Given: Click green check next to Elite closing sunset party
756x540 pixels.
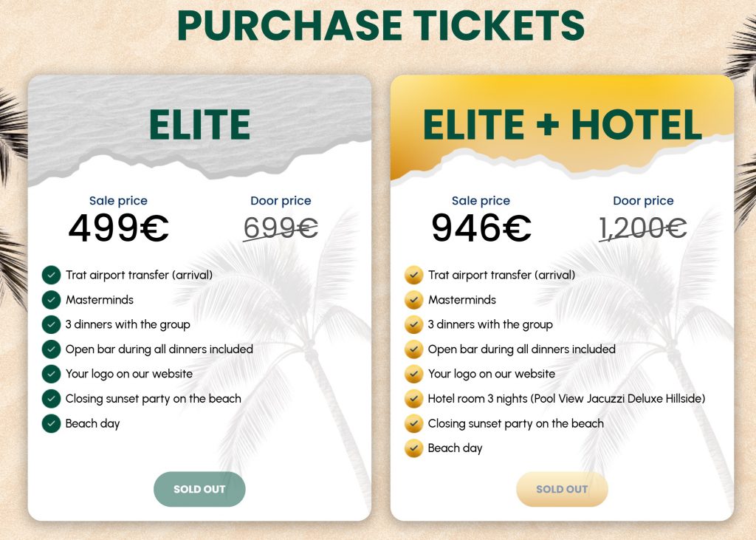Looking at the screenshot, I should pyautogui.click(x=51, y=399).
